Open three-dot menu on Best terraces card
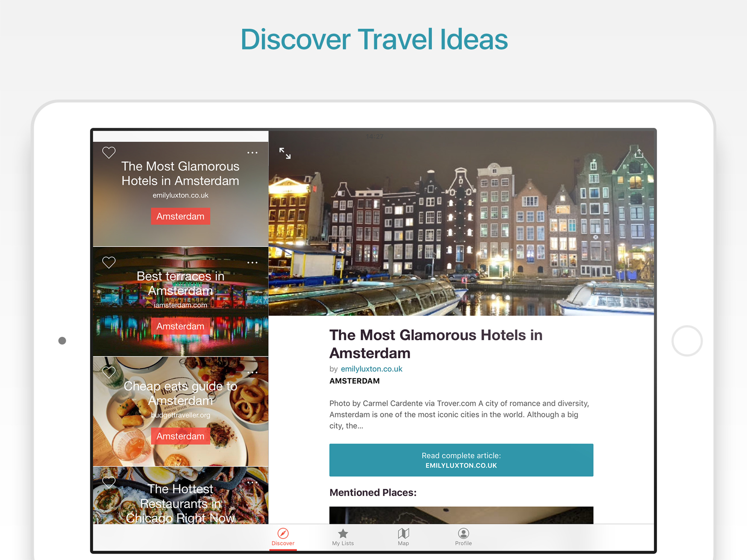 click(252, 262)
